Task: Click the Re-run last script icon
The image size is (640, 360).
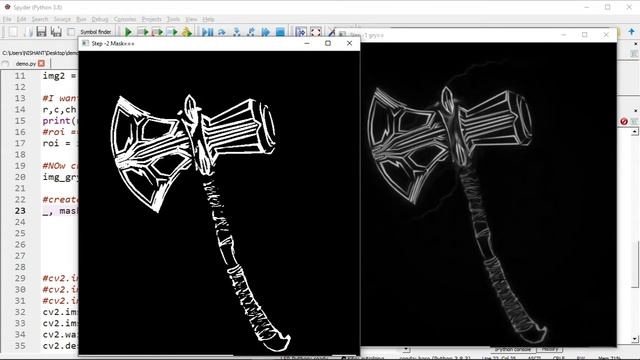Action: pos(187,32)
